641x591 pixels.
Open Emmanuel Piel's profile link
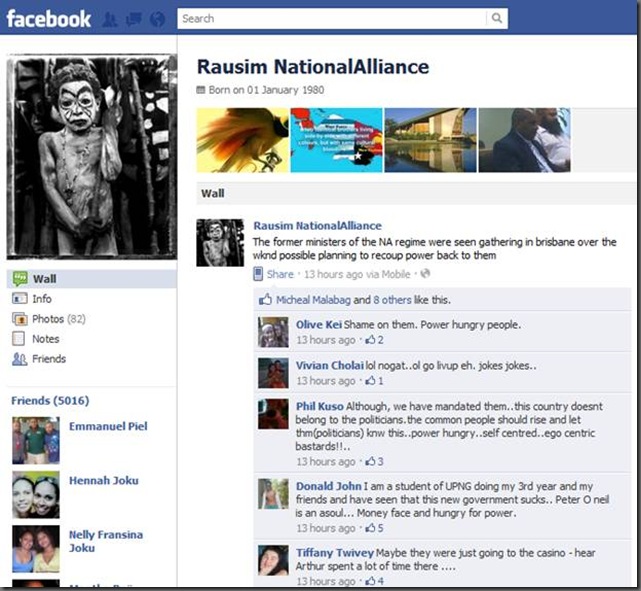(108, 426)
